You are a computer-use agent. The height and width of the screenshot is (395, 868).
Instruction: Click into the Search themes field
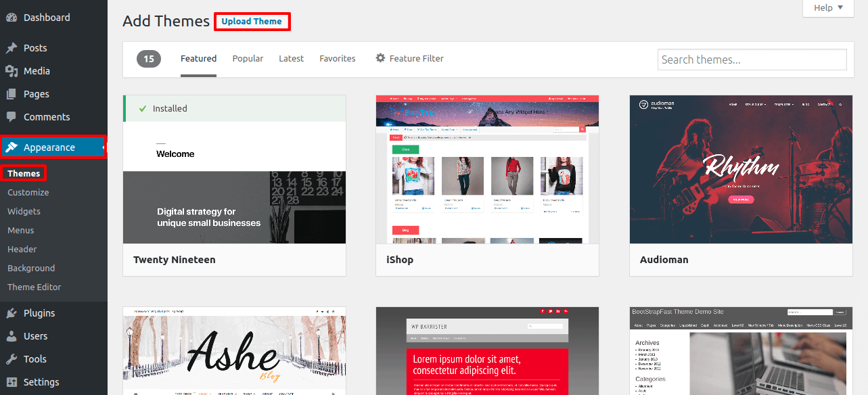752,60
